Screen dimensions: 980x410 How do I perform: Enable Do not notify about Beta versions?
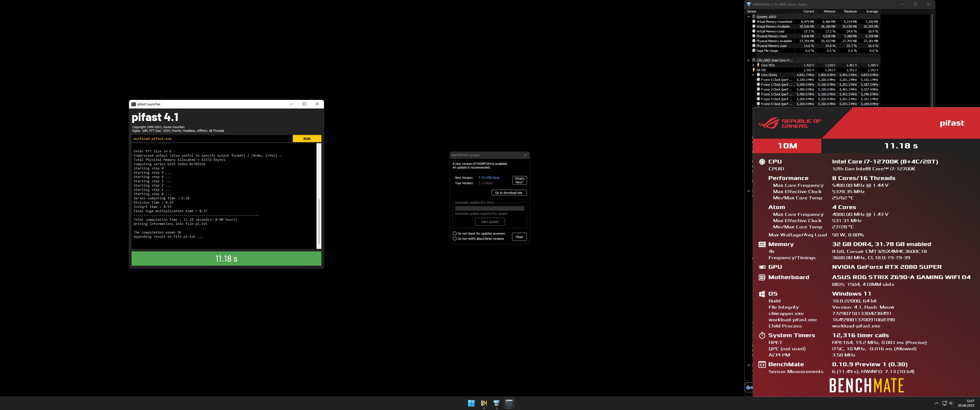[x=455, y=239]
